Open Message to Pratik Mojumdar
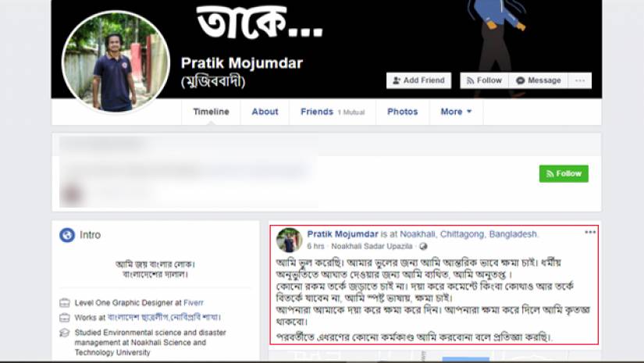Screen dimensions: 644x363 click(x=539, y=80)
